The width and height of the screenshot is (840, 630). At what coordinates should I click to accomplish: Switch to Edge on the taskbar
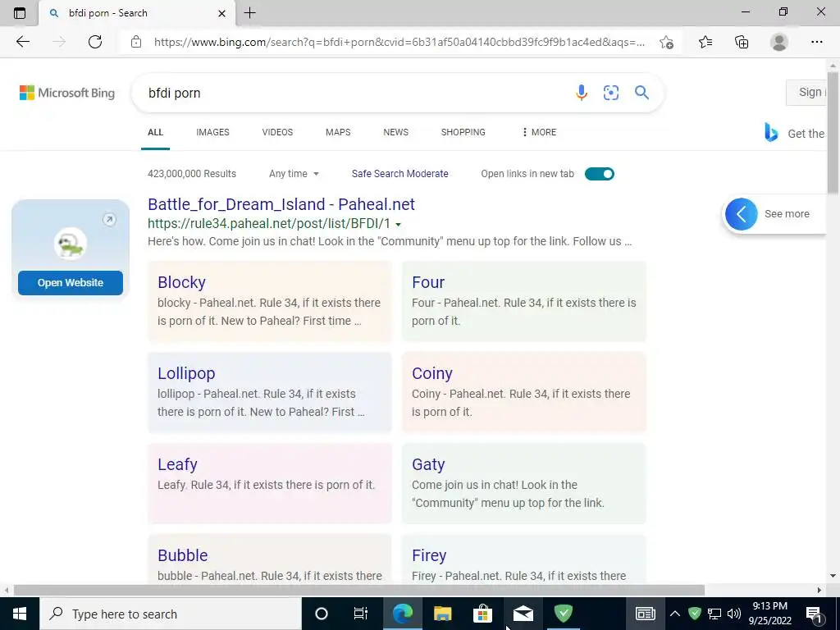(x=402, y=614)
